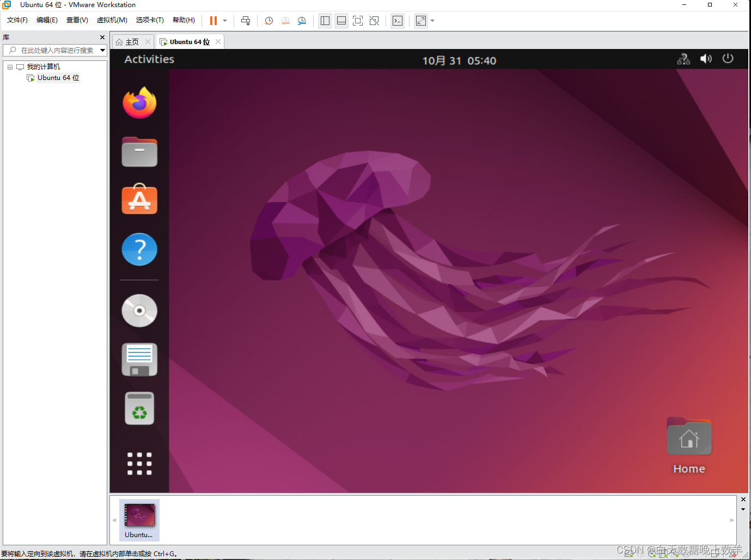Open the Files manager from the dock

point(139,152)
